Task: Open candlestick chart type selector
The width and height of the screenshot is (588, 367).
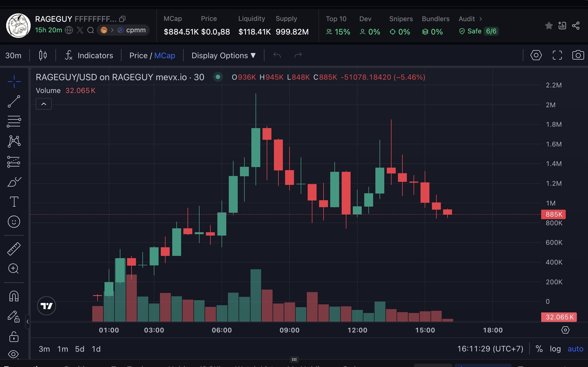Action: tap(43, 55)
